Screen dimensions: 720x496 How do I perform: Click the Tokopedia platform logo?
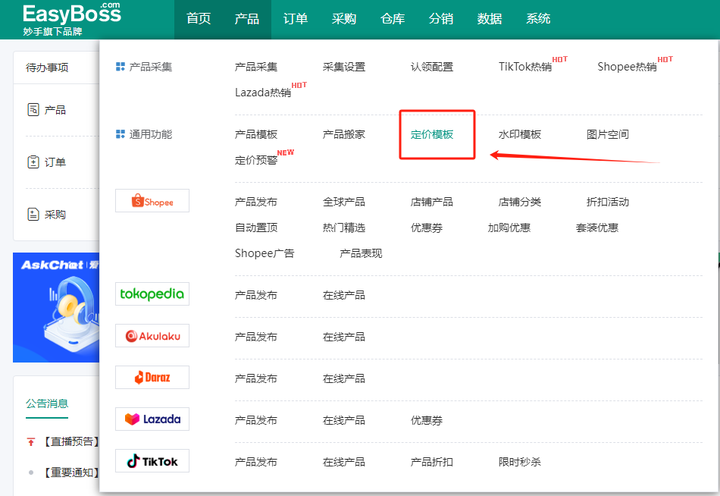(152, 294)
